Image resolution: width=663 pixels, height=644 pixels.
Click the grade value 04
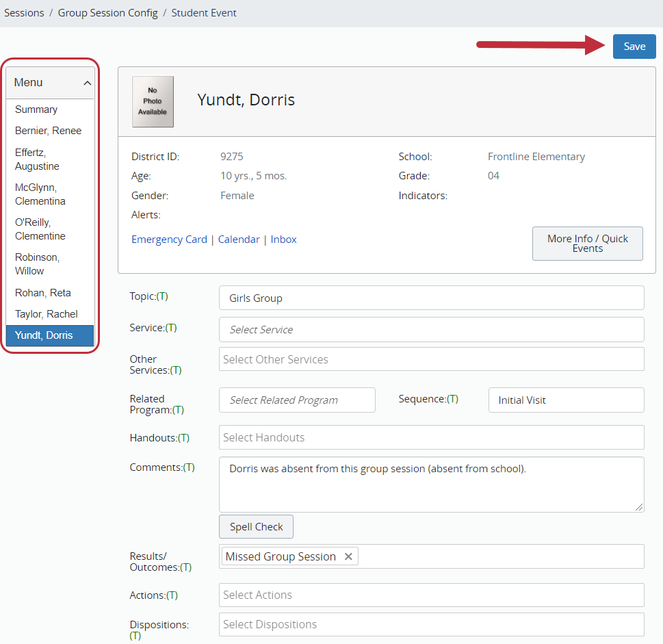[x=493, y=175]
